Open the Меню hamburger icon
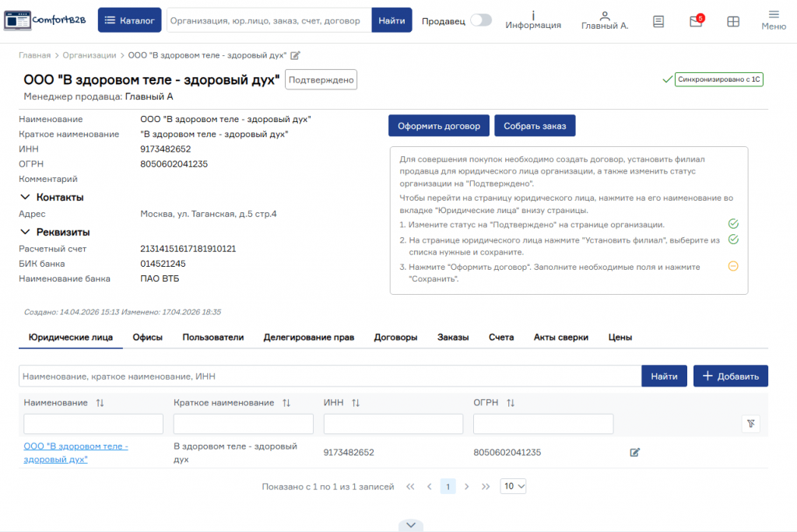The height and width of the screenshot is (532, 797). coord(774,20)
